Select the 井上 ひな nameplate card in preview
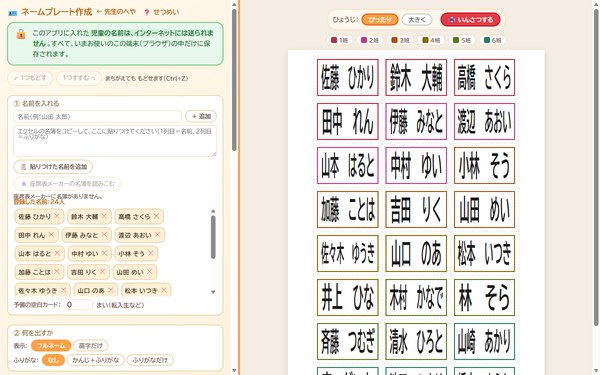 (x=347, y=297)
